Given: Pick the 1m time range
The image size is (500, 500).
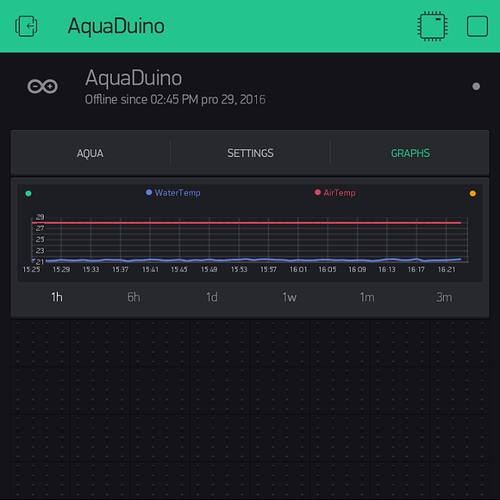Looking at the screenshot, I should pyautogui.click(x=367, y=297).
